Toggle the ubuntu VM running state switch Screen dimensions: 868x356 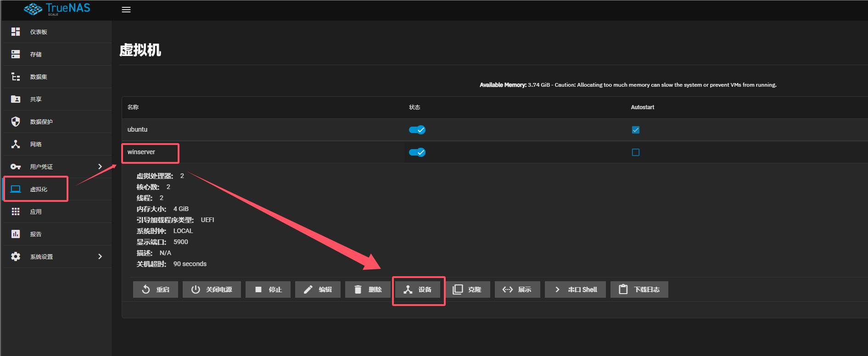[x=417, y=130]
